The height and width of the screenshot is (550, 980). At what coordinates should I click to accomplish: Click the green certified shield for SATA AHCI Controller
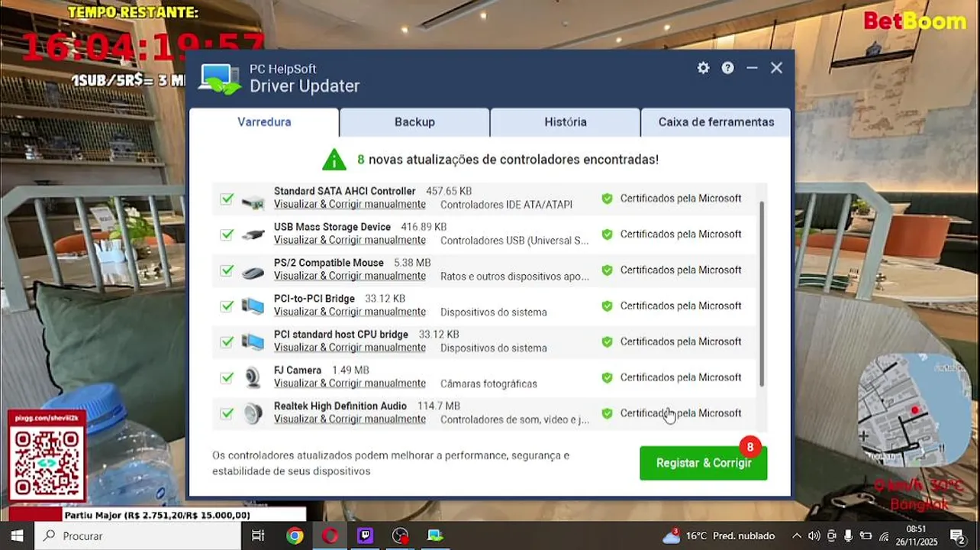point(607,199)
